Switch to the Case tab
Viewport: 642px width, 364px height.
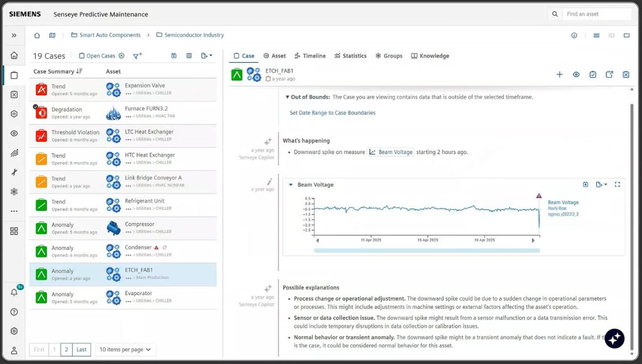244,56
